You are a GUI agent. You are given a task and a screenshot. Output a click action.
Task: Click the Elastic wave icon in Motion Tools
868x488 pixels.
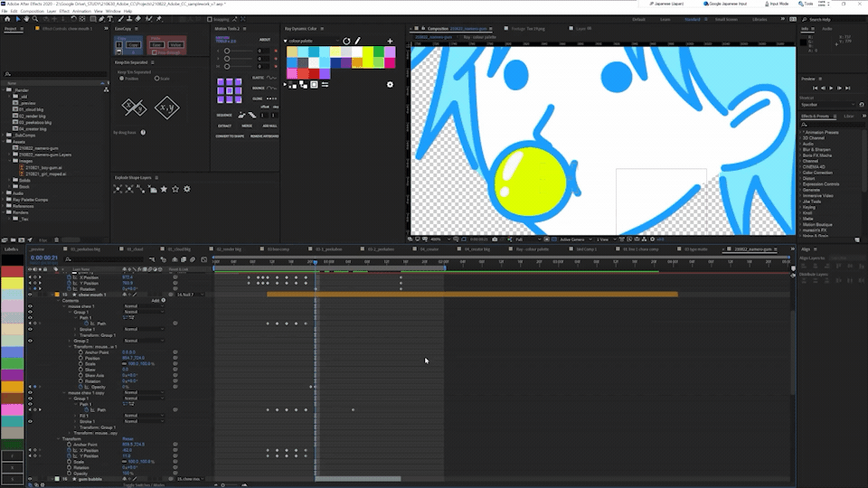pos(271,78)
